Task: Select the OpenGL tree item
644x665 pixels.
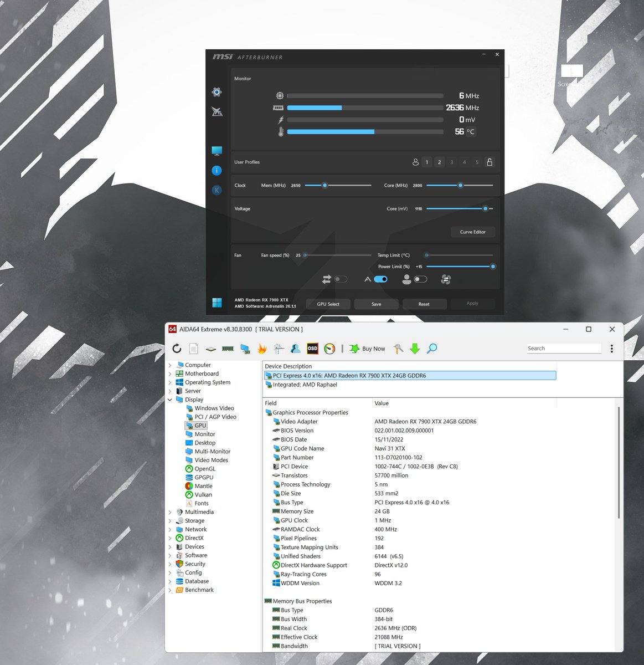Action: tap(205, 469)
